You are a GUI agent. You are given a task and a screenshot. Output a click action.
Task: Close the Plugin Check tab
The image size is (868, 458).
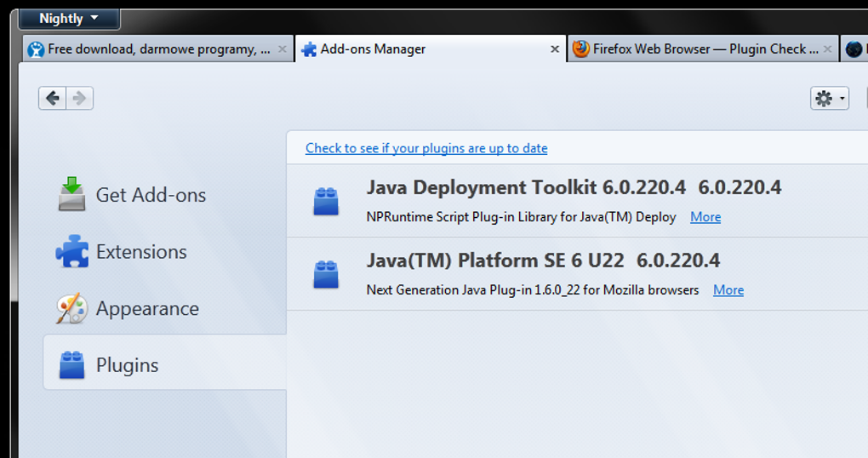point(828,49)
